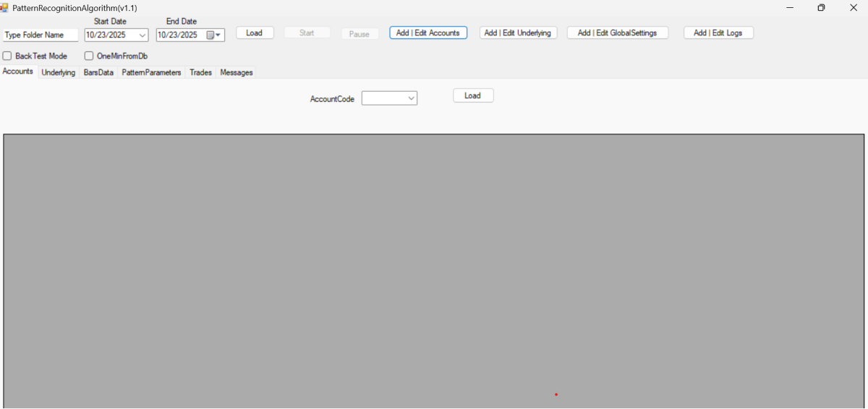Open Add | Edit GlobalSettings
868x409 pixels.
pyautogui.click(x=617, y=33)
